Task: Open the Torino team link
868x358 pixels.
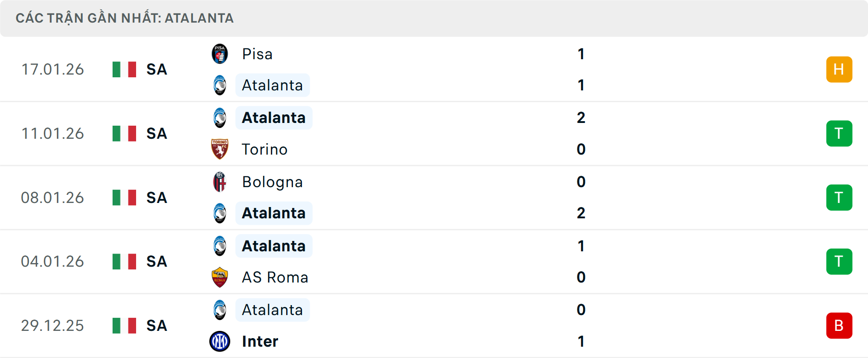Action: click(264, 149)
